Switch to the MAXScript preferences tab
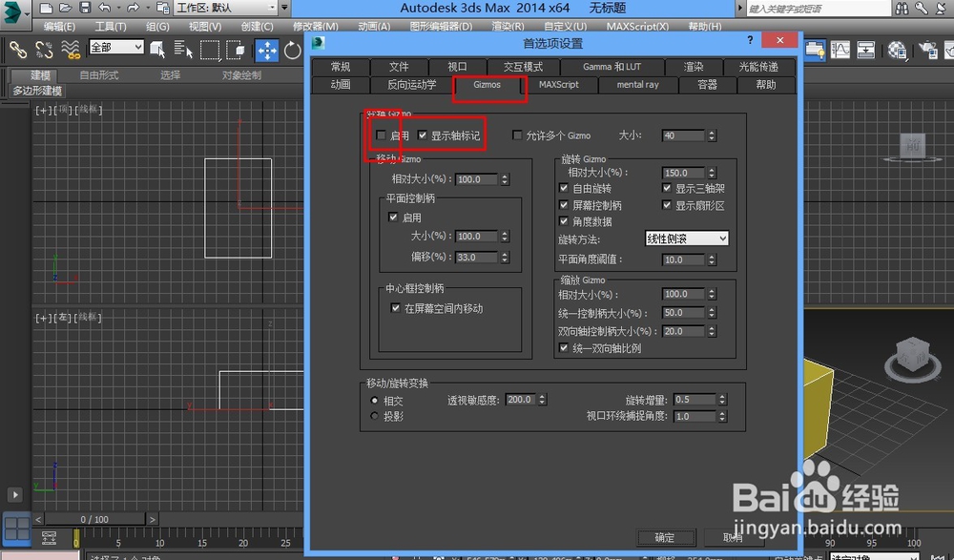Viewport: 954px width, 560px height. click(x=559, y=85)
